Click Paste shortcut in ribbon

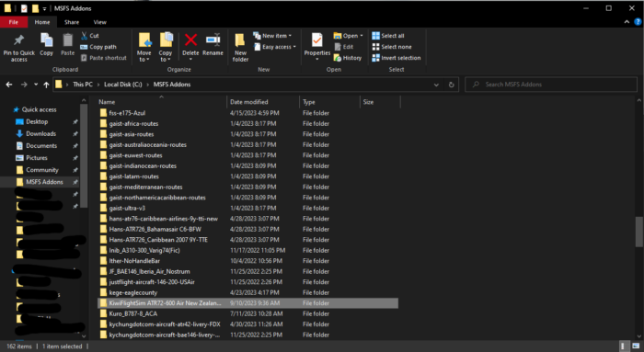[104, 58]
